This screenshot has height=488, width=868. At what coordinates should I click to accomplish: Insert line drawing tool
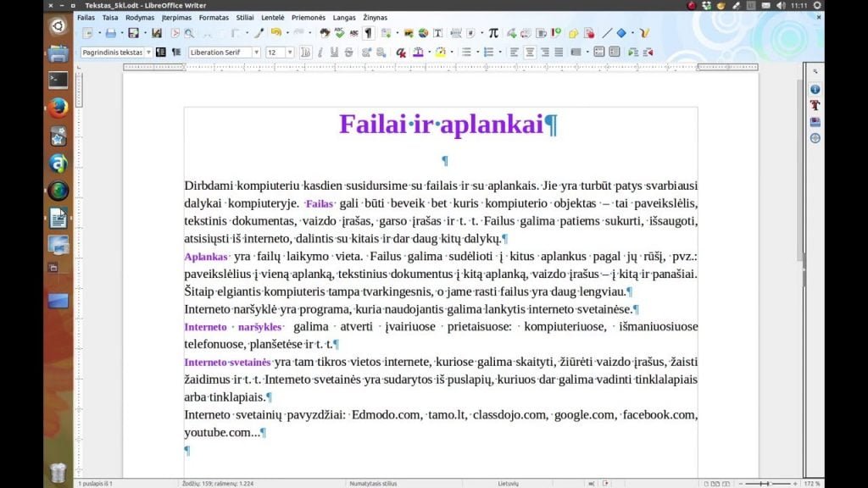point(607,33)
